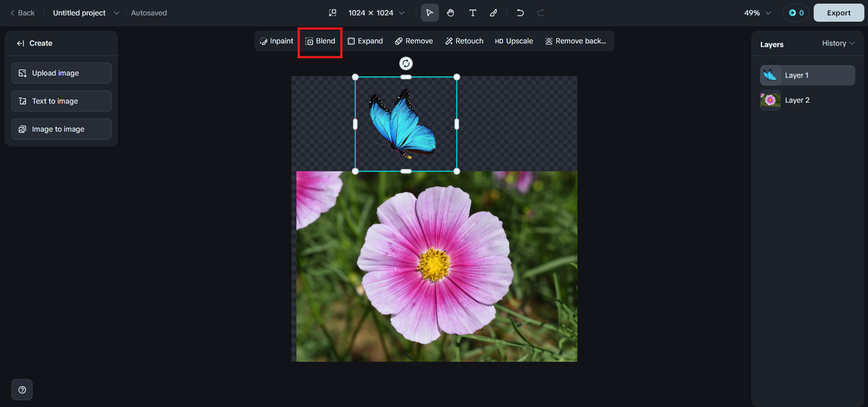
Task: Choose the Remove background tool
Action: click(576, 41)
